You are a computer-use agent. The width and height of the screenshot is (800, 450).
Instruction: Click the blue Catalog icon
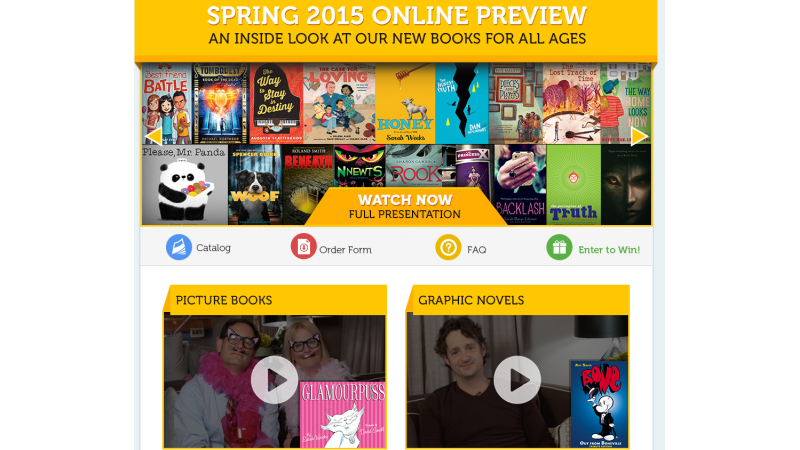(179, 247)
